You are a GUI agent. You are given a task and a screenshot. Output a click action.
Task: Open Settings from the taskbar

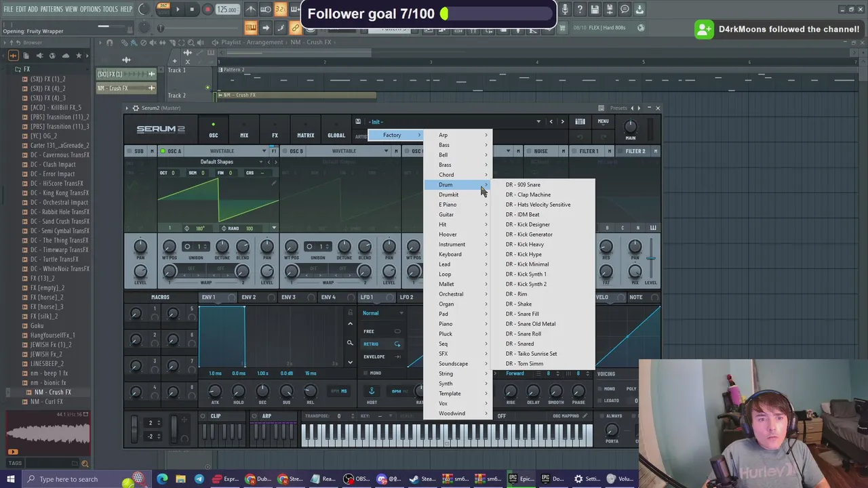pyautogui.click(x=586, y=479)
